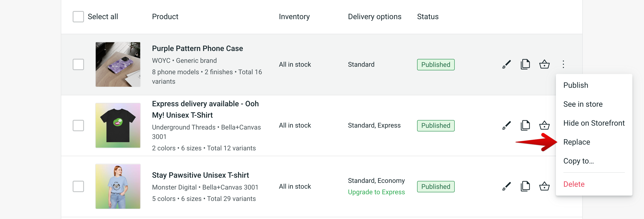This screenshot has height=219, width=644.
Task: Click the basket icon for Stay Pawsitive T-shirt
Action: point(544,187)
